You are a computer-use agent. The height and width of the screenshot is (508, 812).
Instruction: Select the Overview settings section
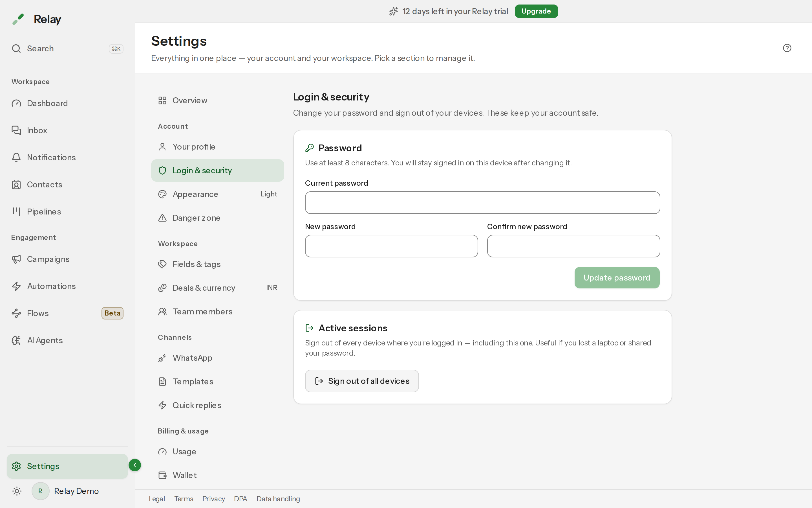(x=217, y=100)
